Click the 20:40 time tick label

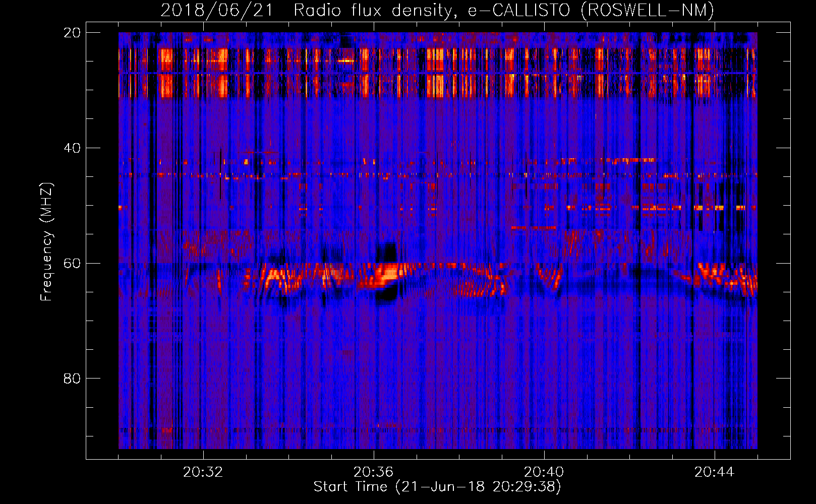[x=544, y=472]
